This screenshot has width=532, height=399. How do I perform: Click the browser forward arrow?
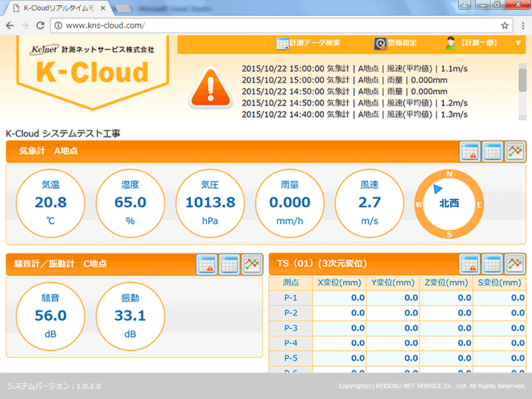[25, 25]
